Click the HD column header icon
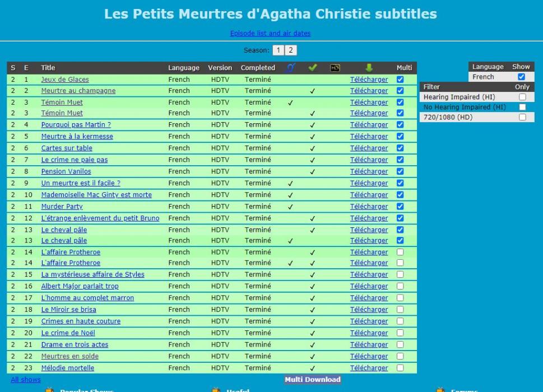 pos(335,68)
